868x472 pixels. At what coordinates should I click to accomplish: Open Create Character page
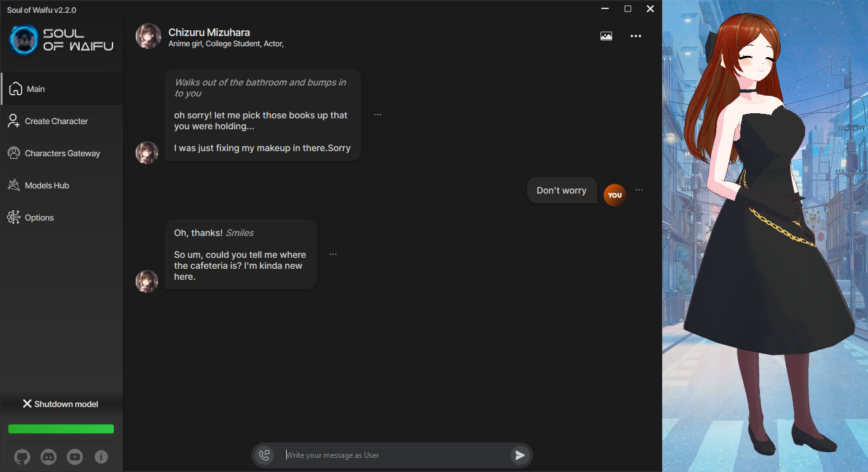[62, 121]
